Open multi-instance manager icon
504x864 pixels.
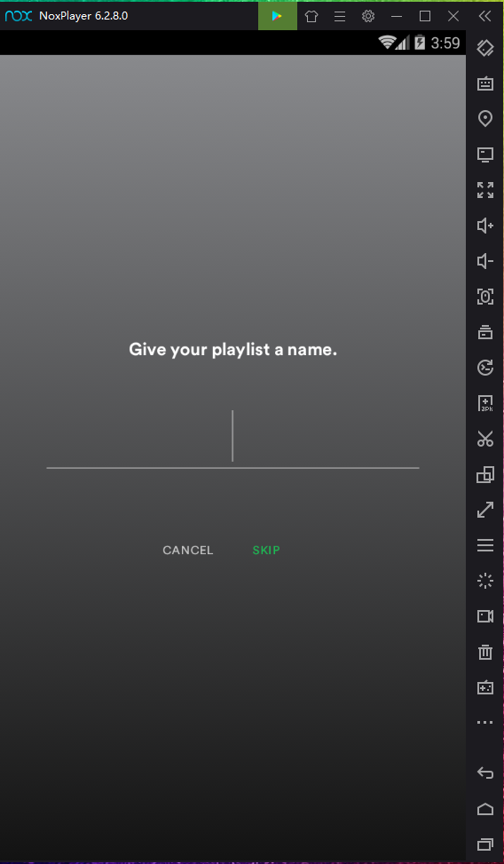tap(484, 474)
